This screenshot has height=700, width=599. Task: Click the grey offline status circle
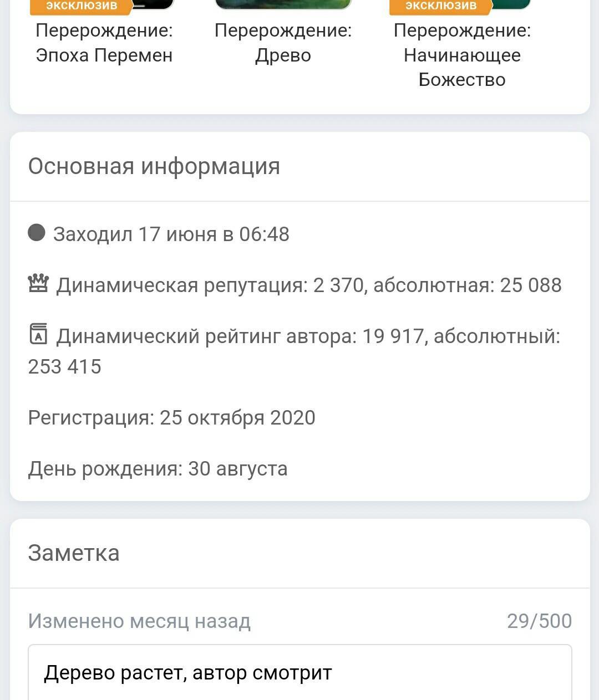(37, 233)
